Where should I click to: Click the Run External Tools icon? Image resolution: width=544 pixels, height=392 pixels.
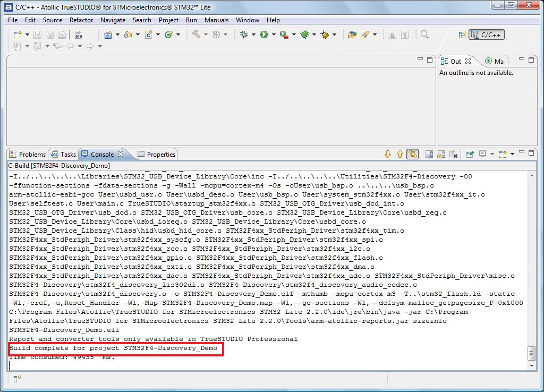284,35
